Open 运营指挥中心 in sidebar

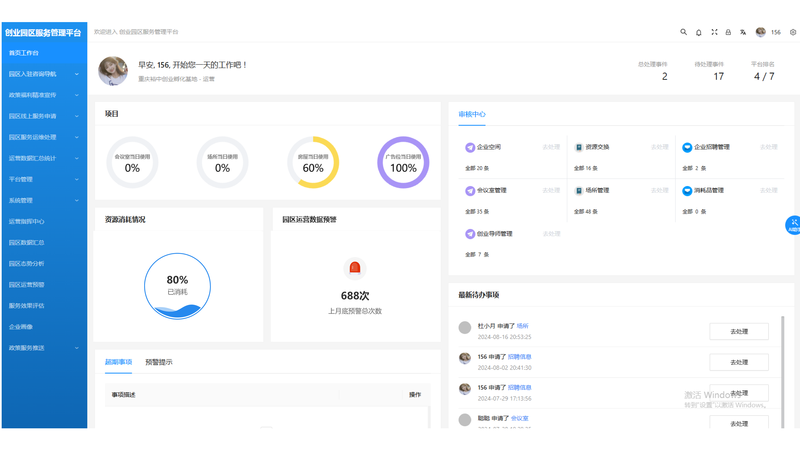pyautogui.click(x=44, y=221)
